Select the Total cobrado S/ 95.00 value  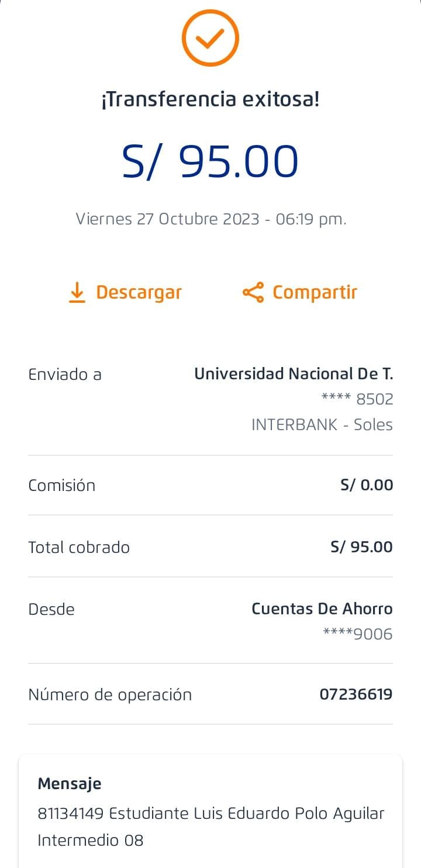coord(361,547)
